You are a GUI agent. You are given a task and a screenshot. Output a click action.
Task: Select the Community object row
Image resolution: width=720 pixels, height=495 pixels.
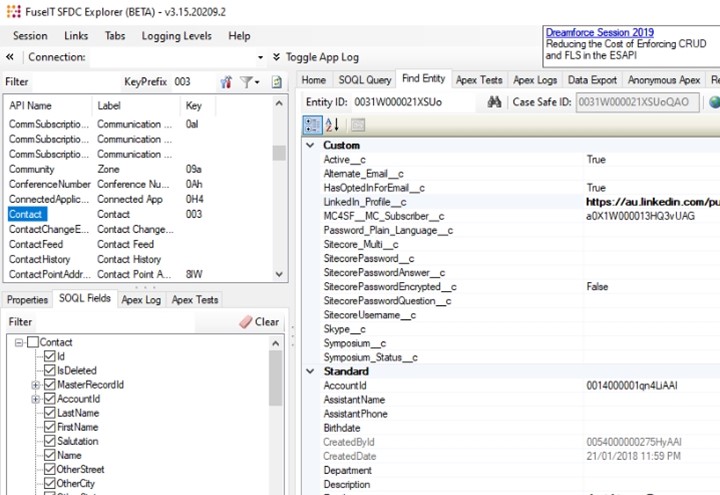coord(139,169)
